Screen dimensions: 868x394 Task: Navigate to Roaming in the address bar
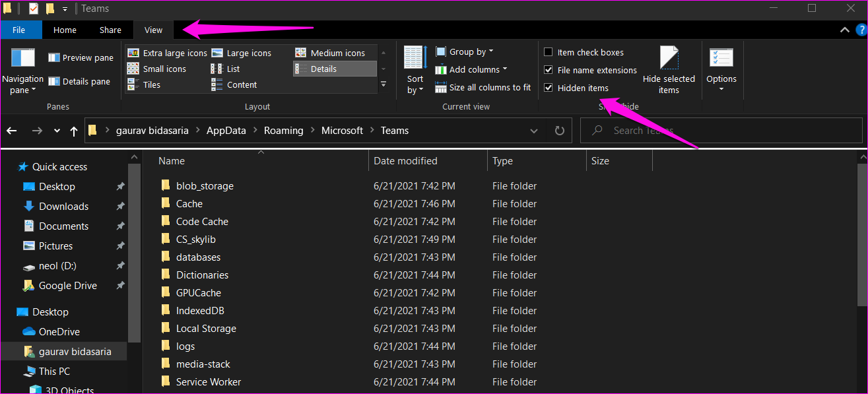[x=284, y=131]
